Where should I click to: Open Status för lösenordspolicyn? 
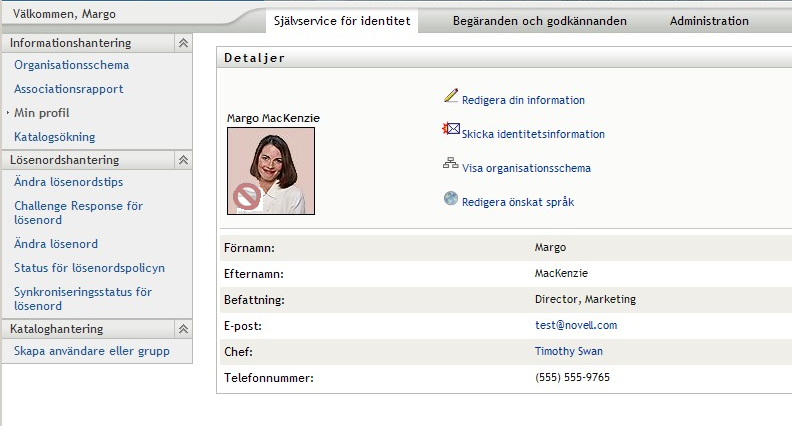coord(89,268)
